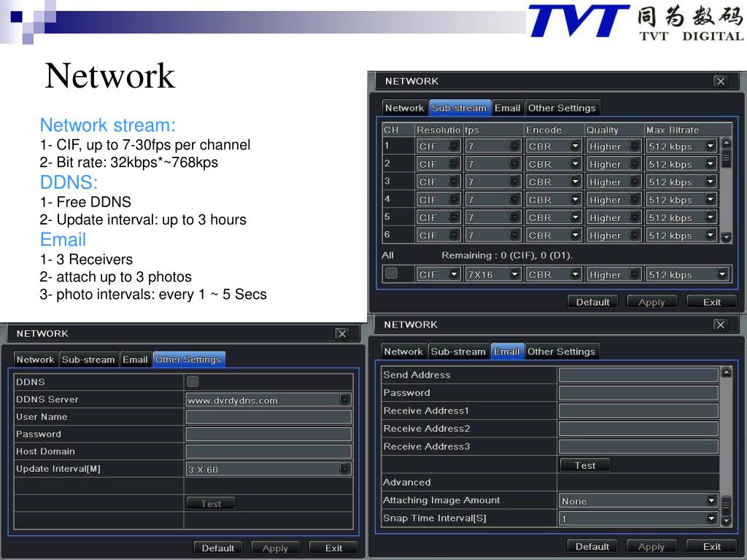Click the 'Advanced' row label
Viewport: 747px width, 560px height.
click(407, 483)
